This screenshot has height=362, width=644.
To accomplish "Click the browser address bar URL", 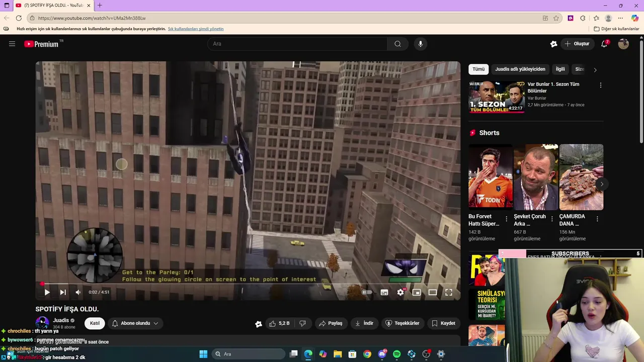I will click(x=92, y=18).
